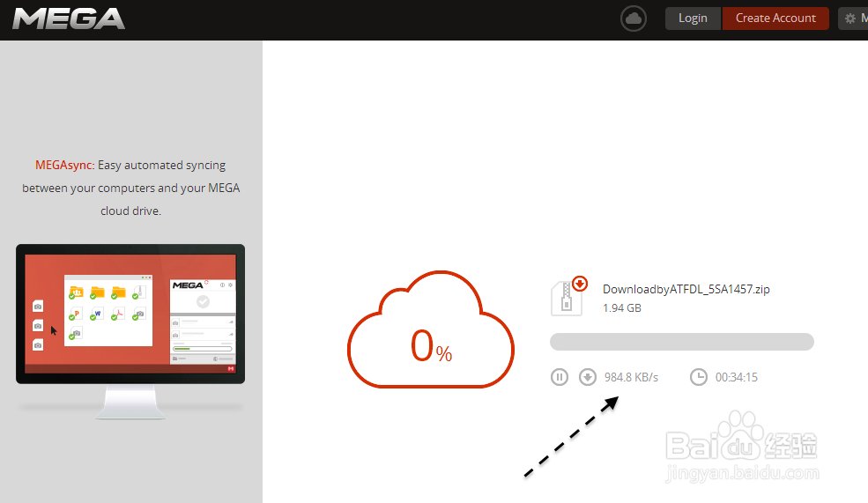This screenshot has height=503, width=868.
Task: Click the 00:34:15 remaining time
Action: pyautogui.click(x=736, y=377)
